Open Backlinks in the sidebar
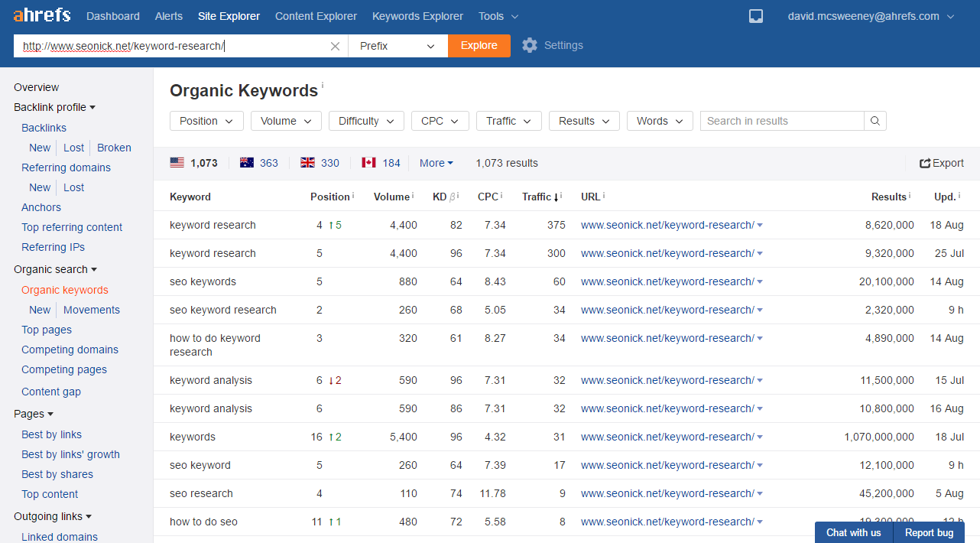 [44, 128]
